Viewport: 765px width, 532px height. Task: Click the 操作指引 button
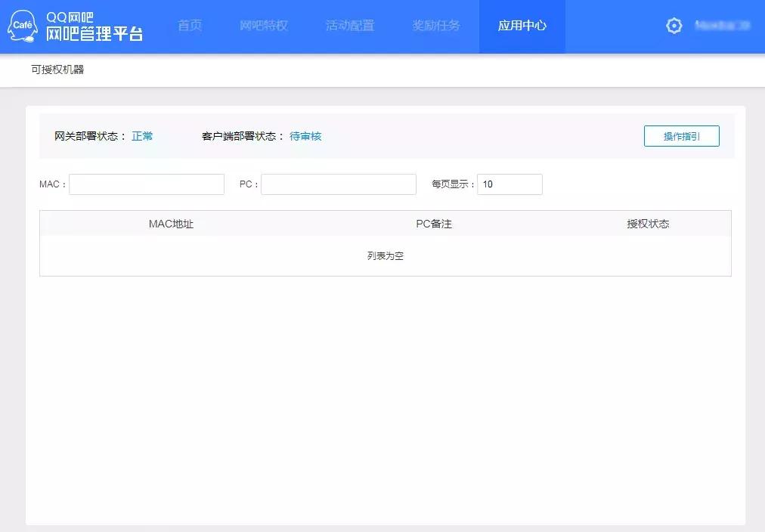[x=681, y=136]
